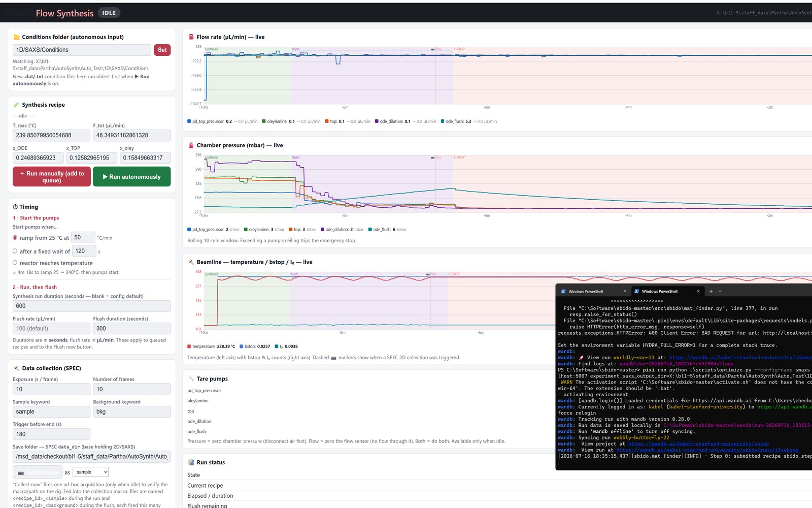Open the PowerShell new-tab dropdown chevron
This screenshot has height=508, width=812.
coord(720,292)
